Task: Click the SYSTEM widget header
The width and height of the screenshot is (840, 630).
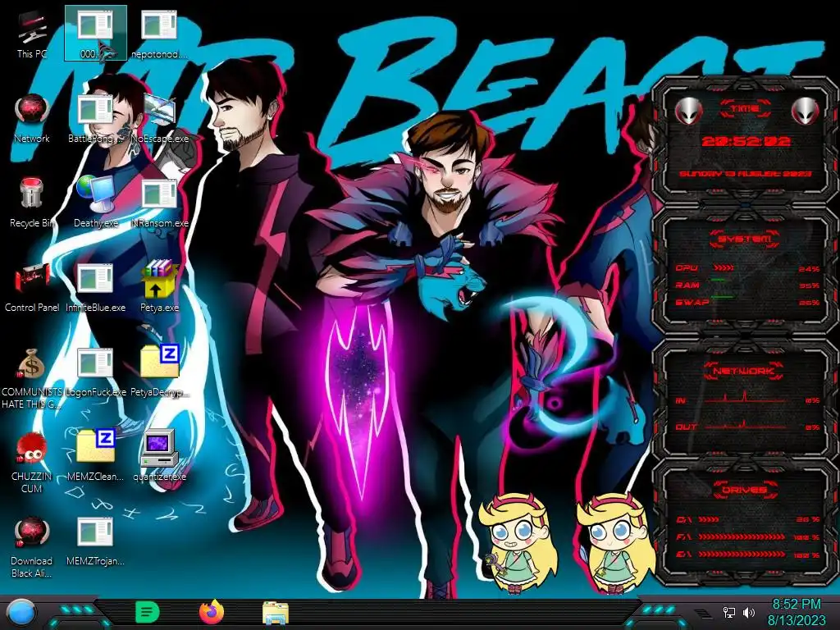Action: 745,239
